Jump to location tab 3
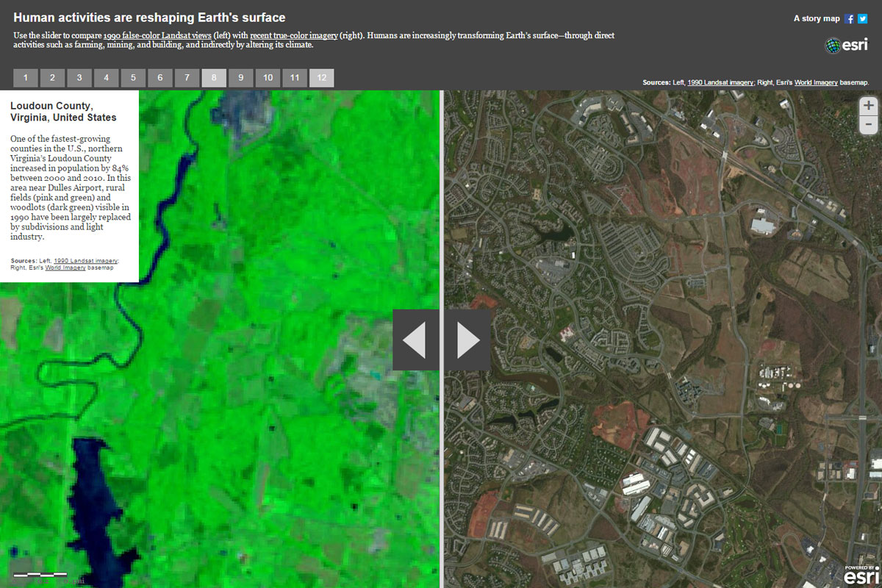Screen dimensions: 882x588 pos(79,78)
